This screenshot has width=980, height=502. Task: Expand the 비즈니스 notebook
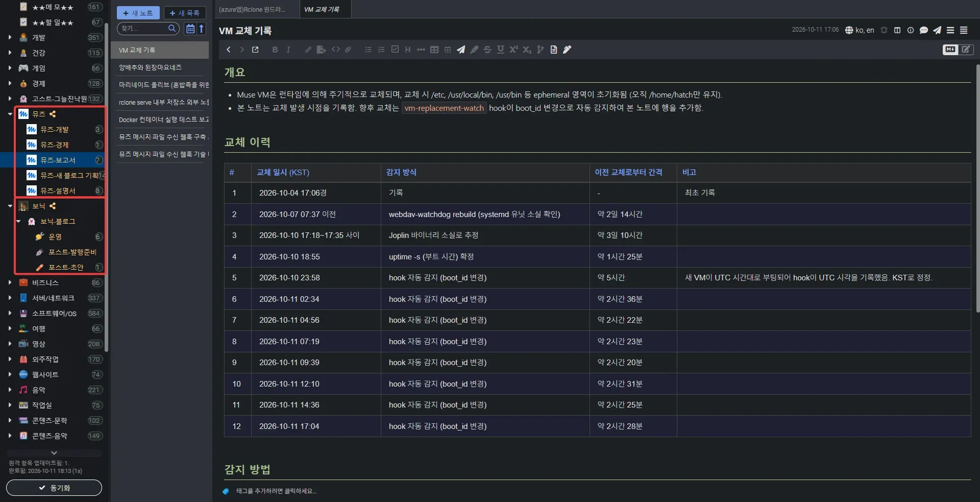pyautogui.click(x=10, y=282)
